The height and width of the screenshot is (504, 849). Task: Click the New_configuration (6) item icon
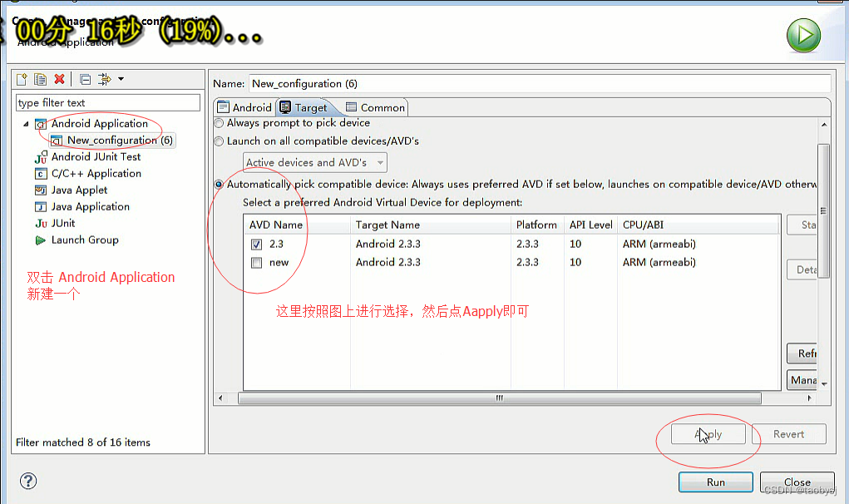coord(57,141)
